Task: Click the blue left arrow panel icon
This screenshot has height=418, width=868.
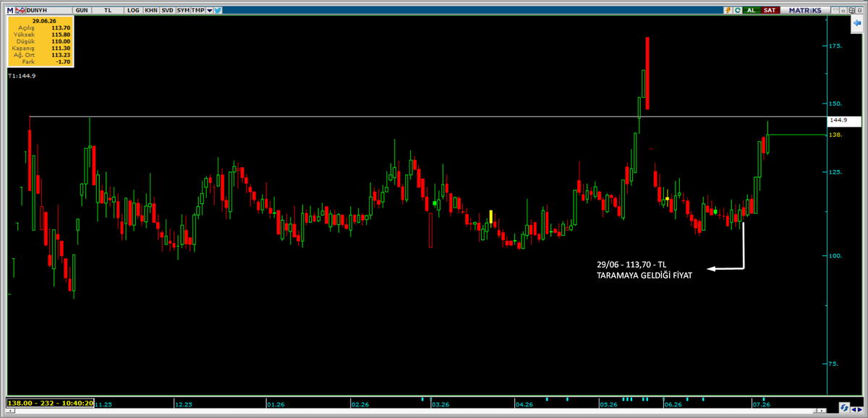Action: pyautogui.click(x=859, y=23)
